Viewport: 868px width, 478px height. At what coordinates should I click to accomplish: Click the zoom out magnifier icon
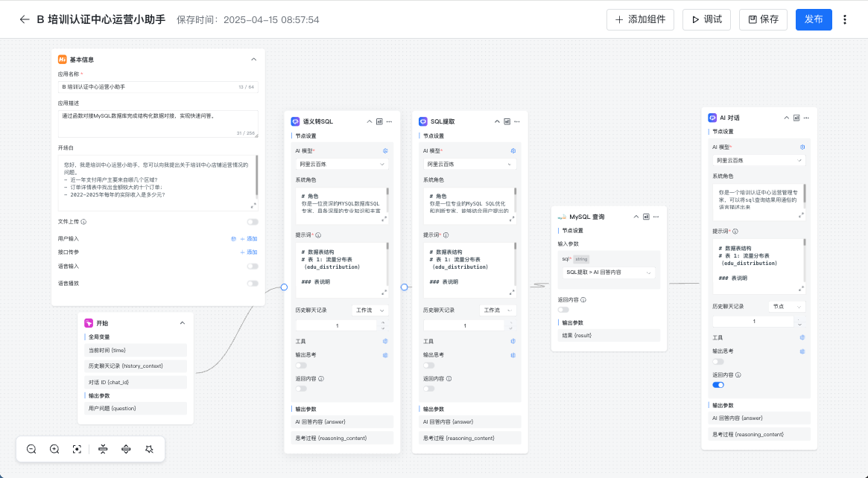(x=31, y=449)
